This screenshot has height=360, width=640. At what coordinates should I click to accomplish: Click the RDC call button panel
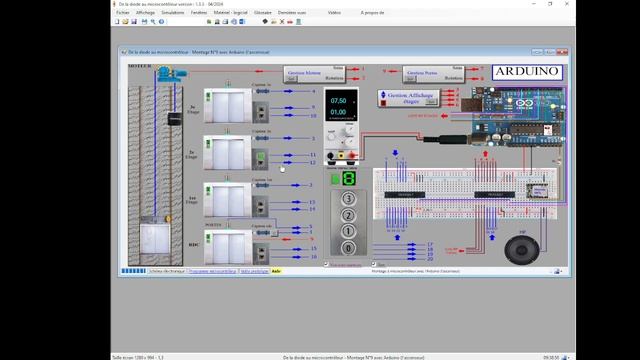261,253
